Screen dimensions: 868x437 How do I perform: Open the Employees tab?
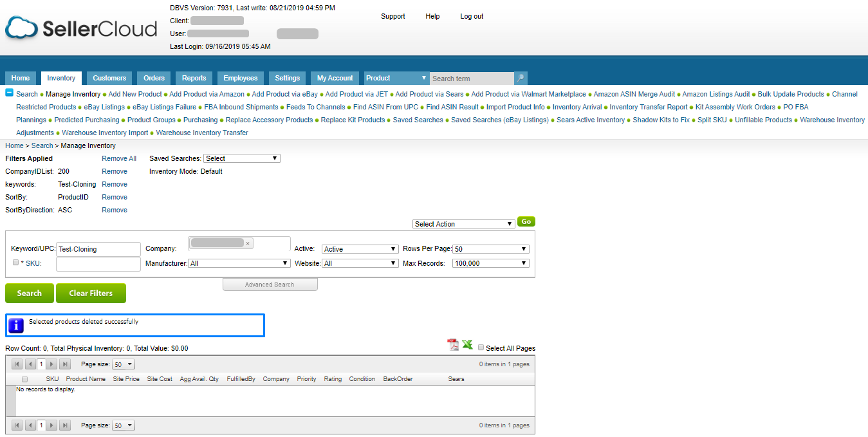(240, 78)
